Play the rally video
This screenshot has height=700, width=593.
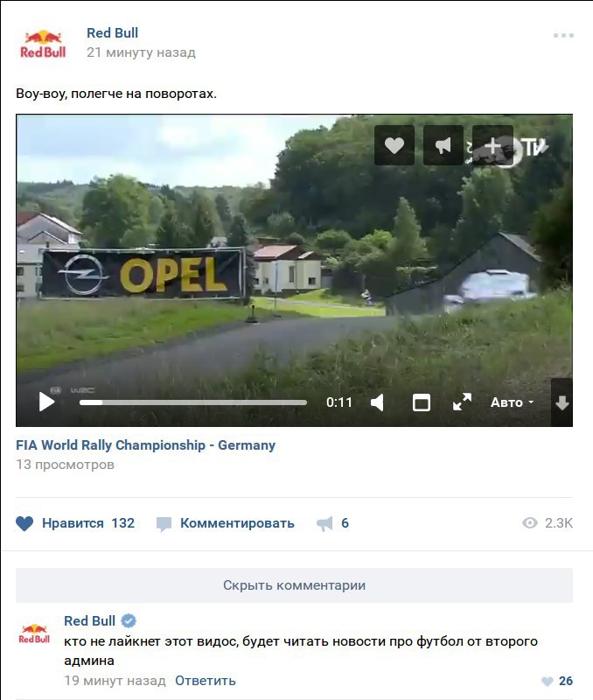(x=46, y=402)
